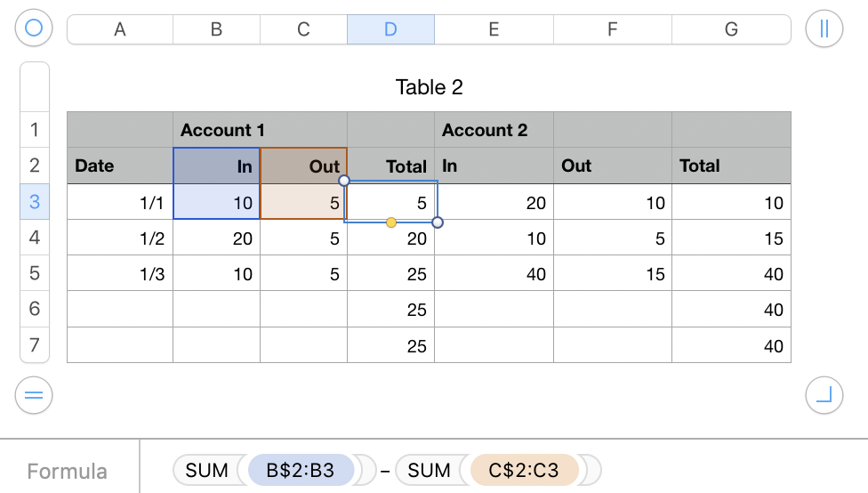Click the B$2:B3 range token in formula

coord(300,470)
